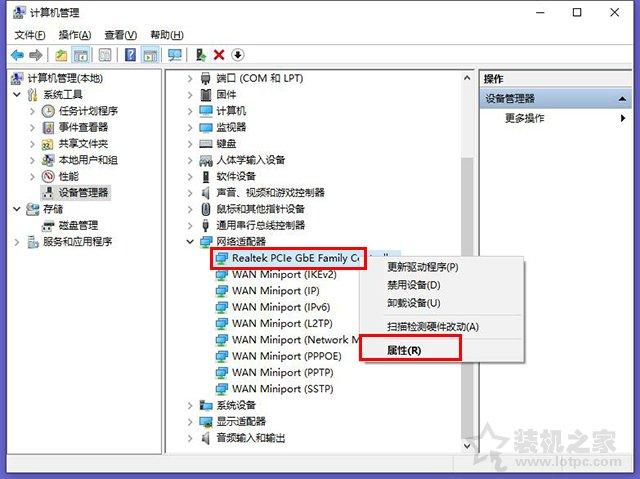
Task: Click the red X Uninstall device icon
Action: pyautogui.click(x=219, y=55)
